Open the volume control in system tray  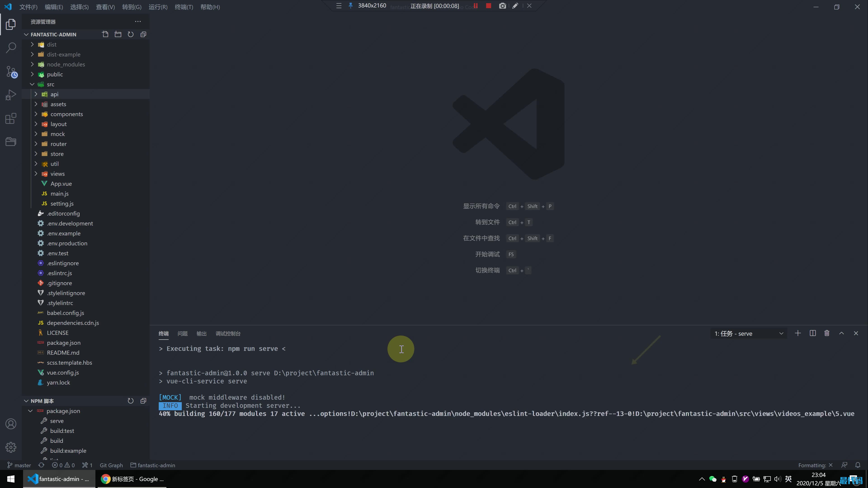(777, 479)
